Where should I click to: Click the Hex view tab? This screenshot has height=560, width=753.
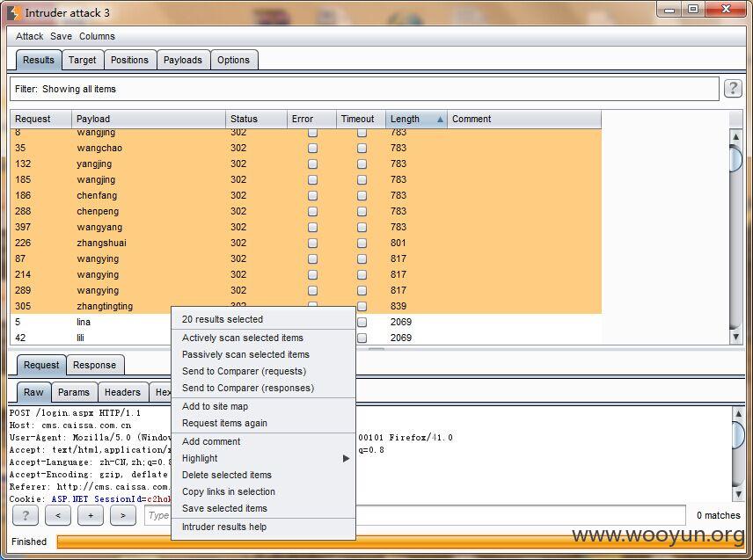coord(162,393)
